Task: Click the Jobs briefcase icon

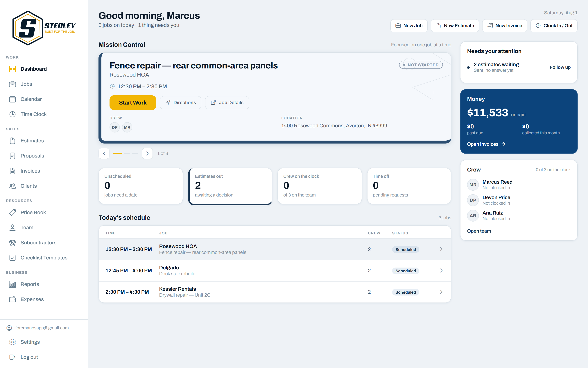Action: (x=12, y=84)
